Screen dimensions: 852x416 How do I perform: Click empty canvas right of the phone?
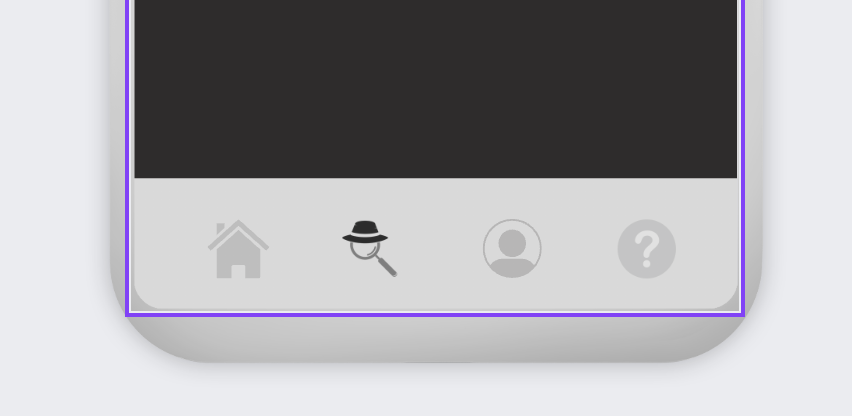[807, 206]
